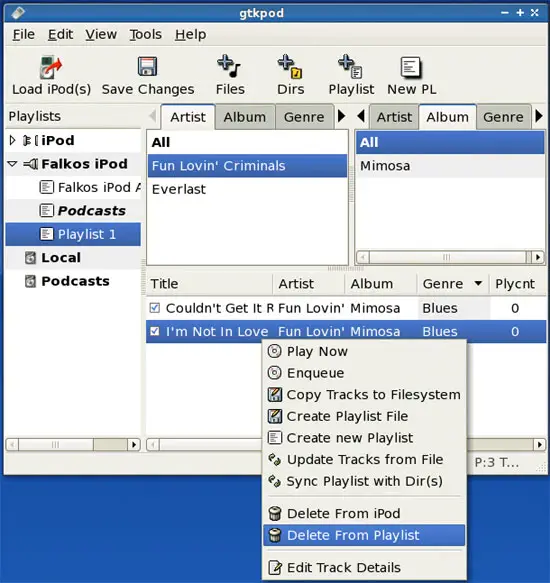
Task: Click the Load iPod(s) toolbar icon
Action: [51, 67]
